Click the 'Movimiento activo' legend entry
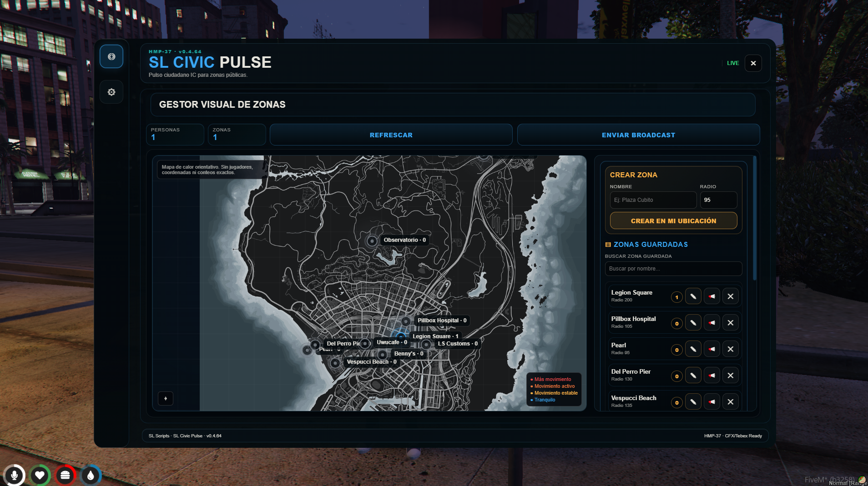This screenshot has height=486, width=868. coord(554,386)
